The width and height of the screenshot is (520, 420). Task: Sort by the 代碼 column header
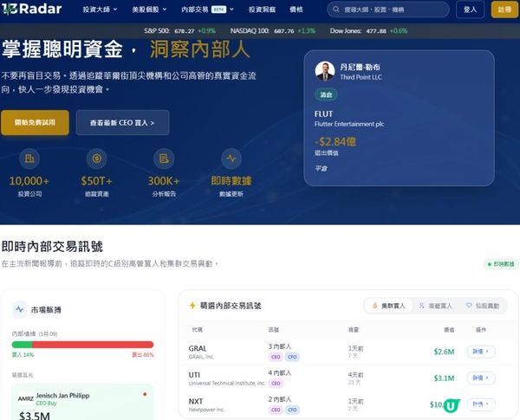point(198,330)
